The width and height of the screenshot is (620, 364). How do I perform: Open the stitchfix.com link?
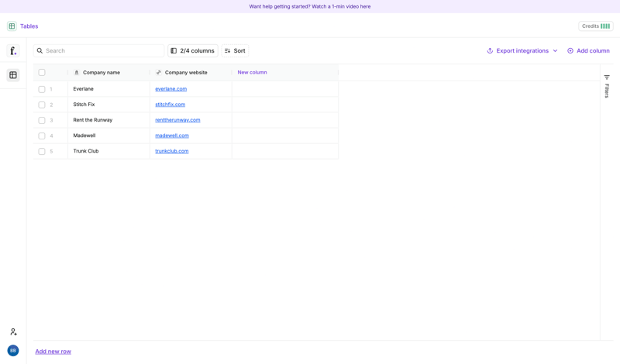170,105
